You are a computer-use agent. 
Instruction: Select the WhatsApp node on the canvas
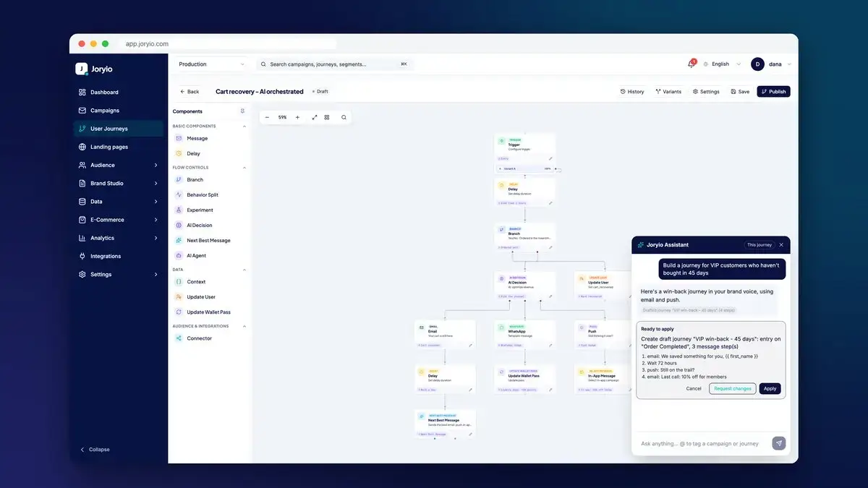[x=525, y=335]
